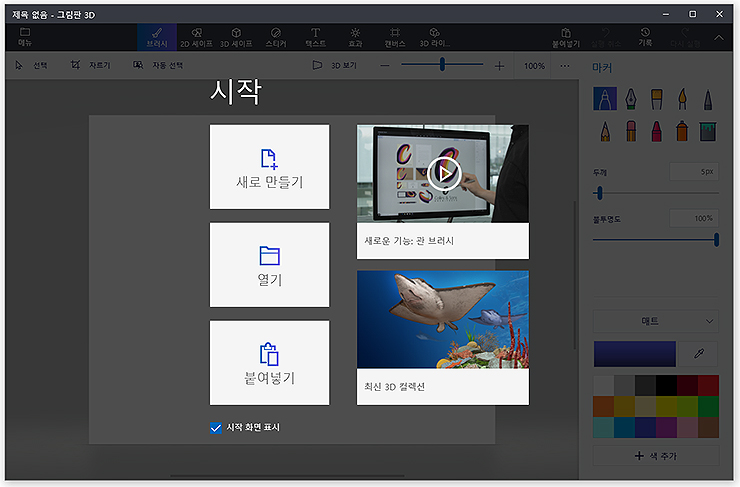The image size is (740, 487).
Task: Select the Pencil brush
Action: 605,131
